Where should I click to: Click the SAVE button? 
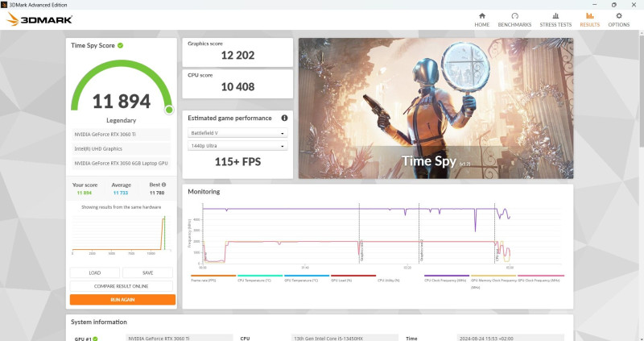pyautogui.click(x=147, y=272)
